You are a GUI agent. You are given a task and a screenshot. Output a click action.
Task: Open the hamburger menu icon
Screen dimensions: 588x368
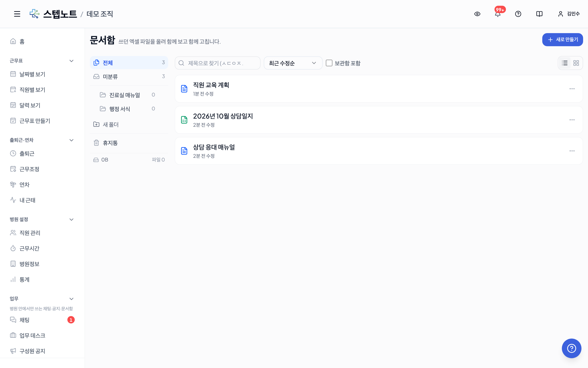[17, 14]
